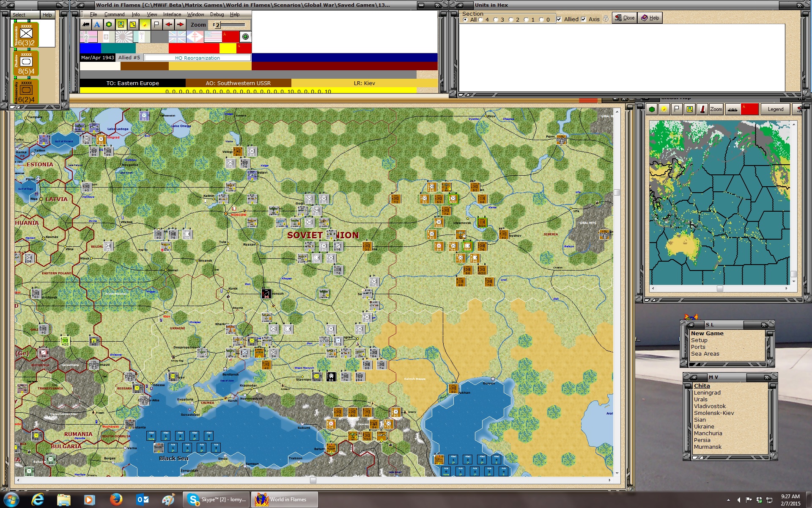Screen dimensions: 812x508
Task: Click the Zoom button in Global Map
Action: coord(716,109)
